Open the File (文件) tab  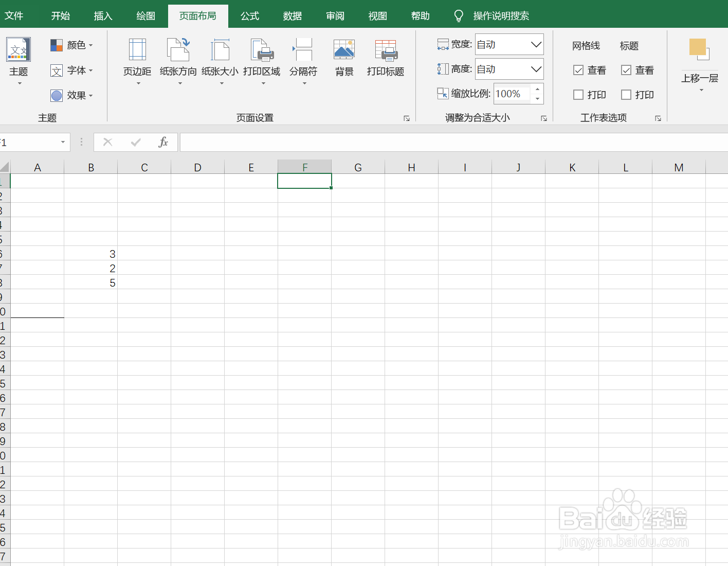tap(14, 16)
